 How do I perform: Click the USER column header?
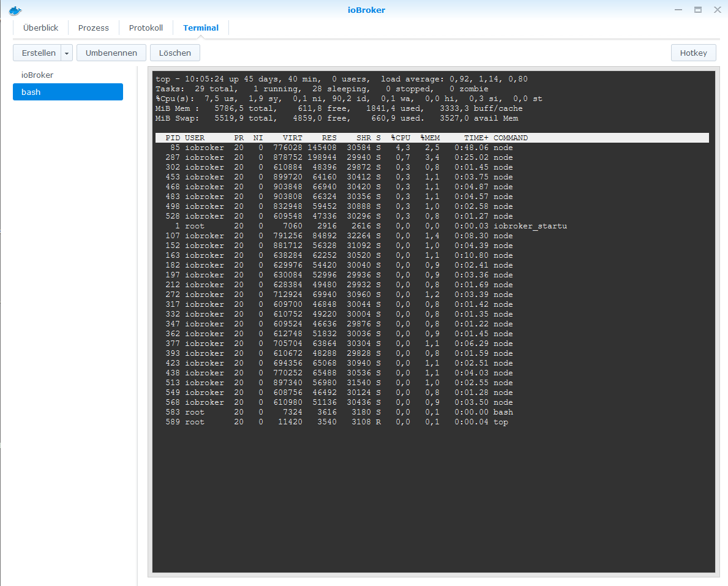coord(195,138)
